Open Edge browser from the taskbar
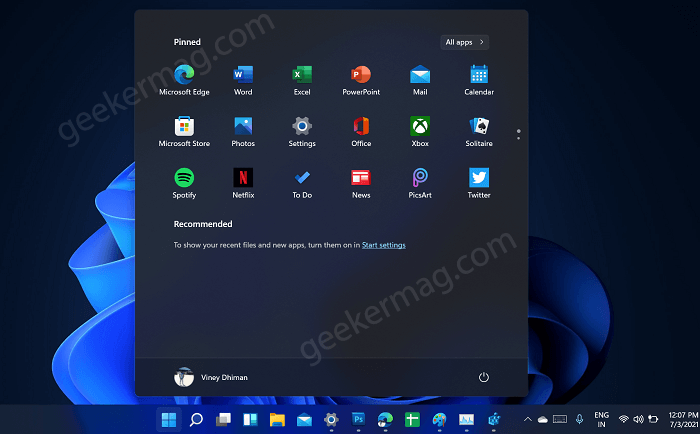 (385, 420)
